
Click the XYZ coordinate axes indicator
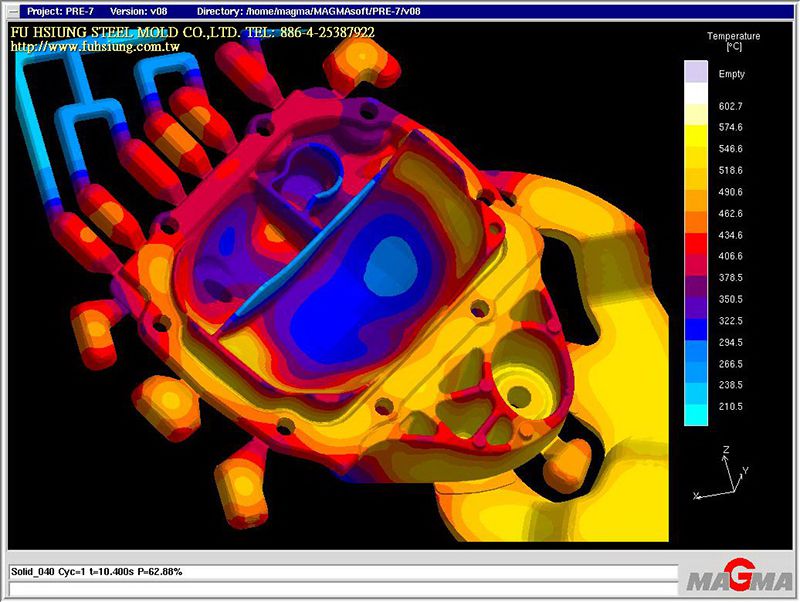(x=721, y=473)
